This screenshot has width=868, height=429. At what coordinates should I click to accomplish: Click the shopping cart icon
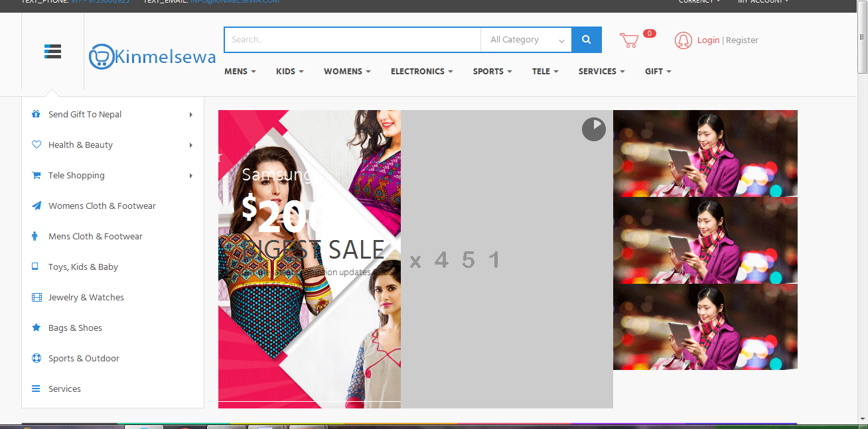(x=629, y=40)
